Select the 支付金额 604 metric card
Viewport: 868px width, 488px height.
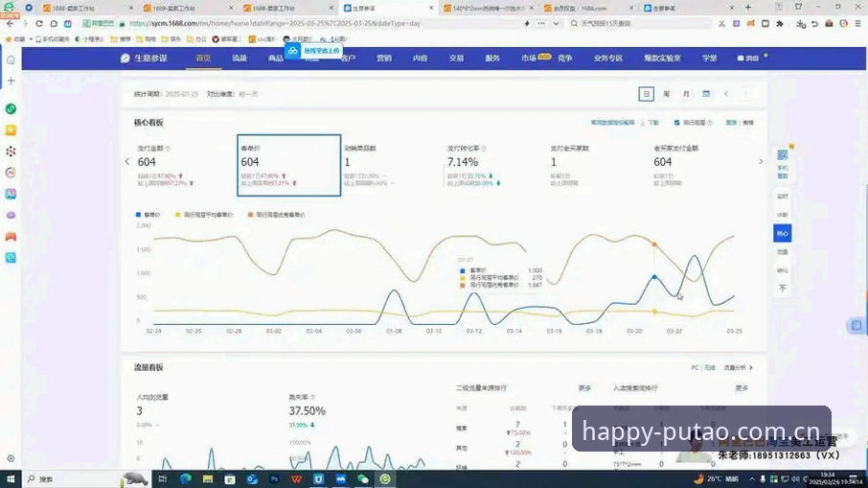pyautogui.click(x=184, y=165)
